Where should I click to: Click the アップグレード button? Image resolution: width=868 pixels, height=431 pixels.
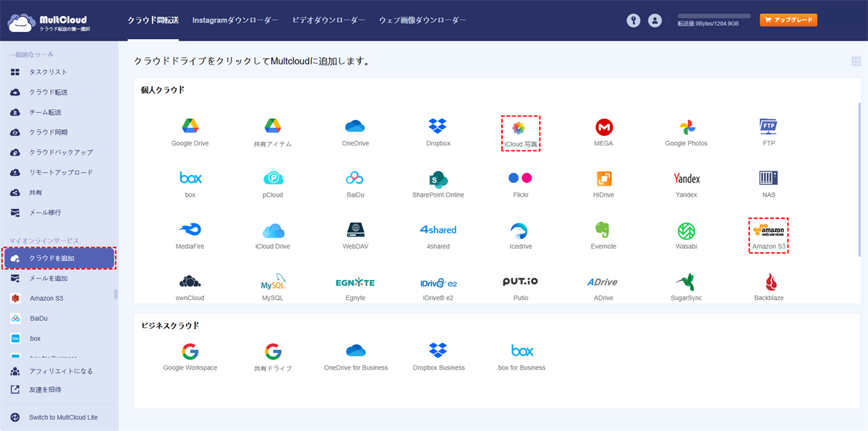(x=788, y=20)
